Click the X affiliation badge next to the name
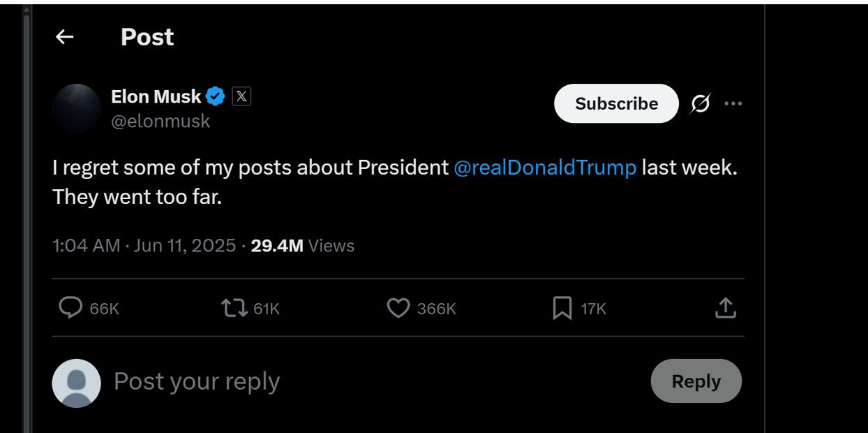868x433 pixels. (x=241, y=96)
